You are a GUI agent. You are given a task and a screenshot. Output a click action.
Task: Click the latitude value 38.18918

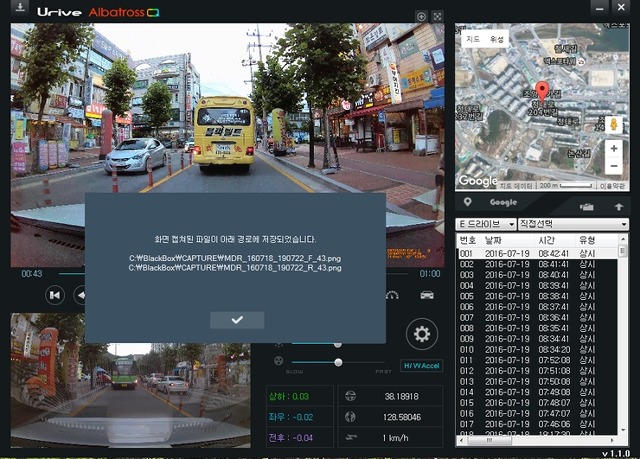pyautogui.click(x=401, y=396)
